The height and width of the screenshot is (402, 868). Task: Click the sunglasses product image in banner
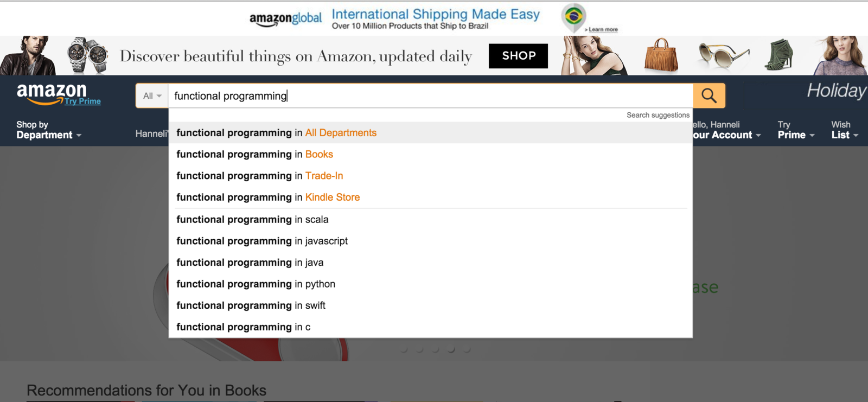point(724,55)
